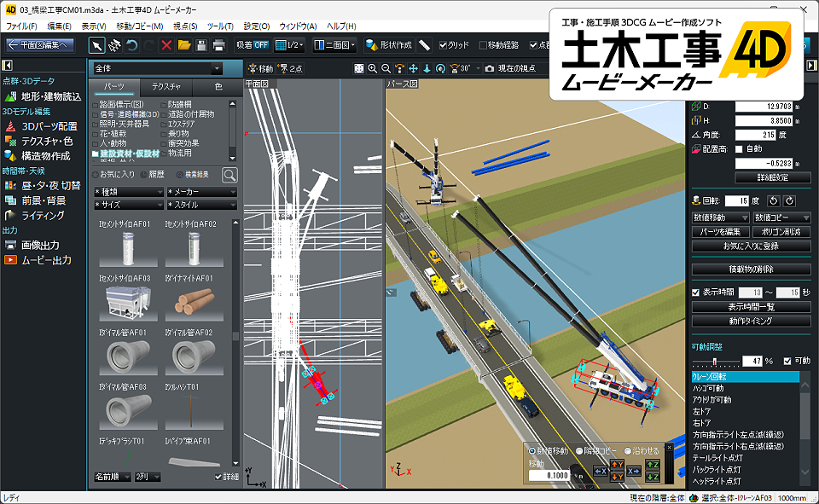Click the red X delete icon
This screenshot has height=504, width=819.
[166, 45]
